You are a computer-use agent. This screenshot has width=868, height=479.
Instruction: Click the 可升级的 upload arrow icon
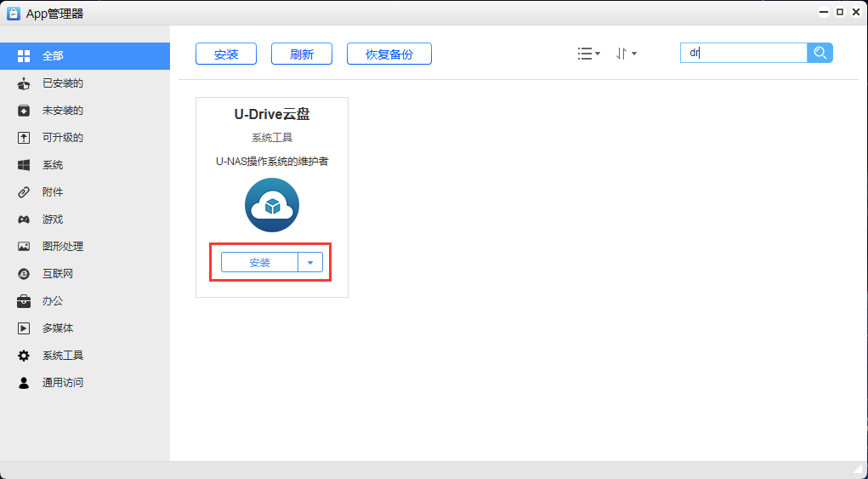(x=24, y=138)
